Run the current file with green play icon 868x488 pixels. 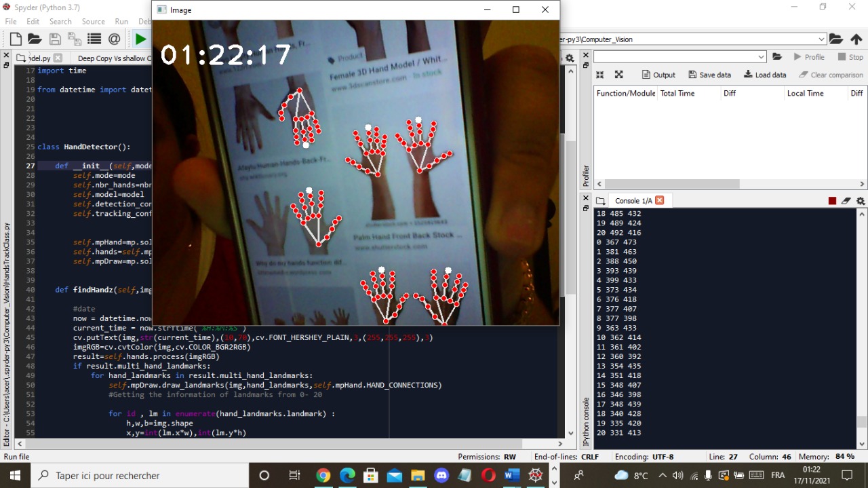140,39
